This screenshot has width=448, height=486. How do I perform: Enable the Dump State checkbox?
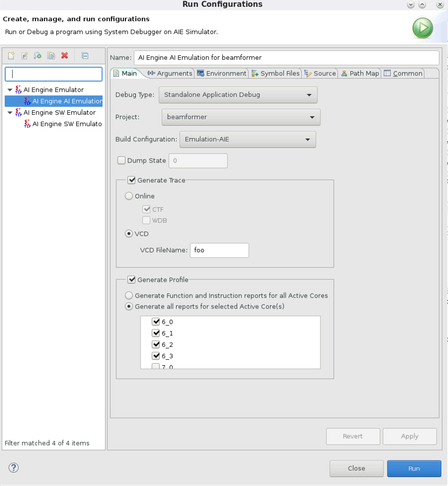121,160
